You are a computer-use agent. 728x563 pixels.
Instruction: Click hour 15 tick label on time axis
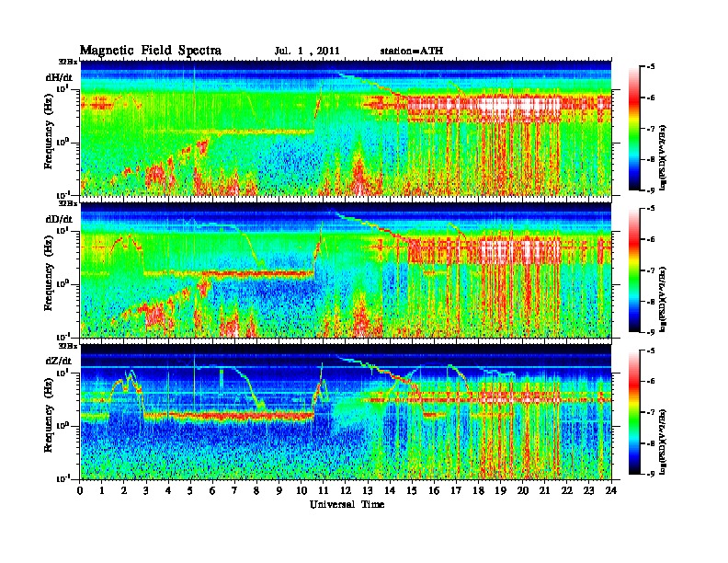[x=412, y=490]
